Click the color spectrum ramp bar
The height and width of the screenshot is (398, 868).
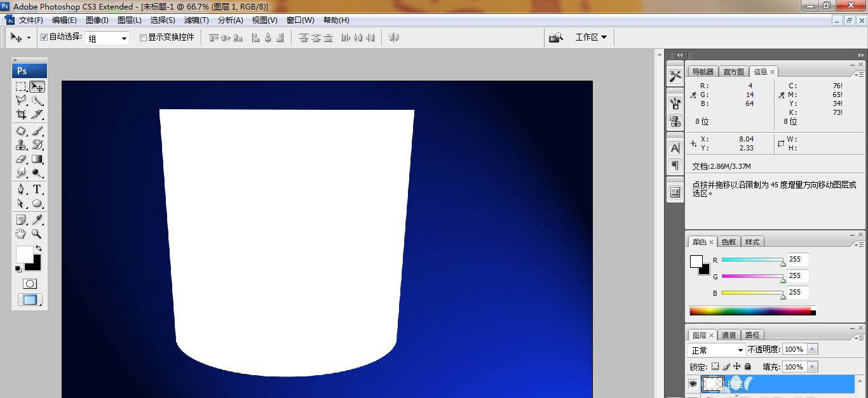click(752, 311)
